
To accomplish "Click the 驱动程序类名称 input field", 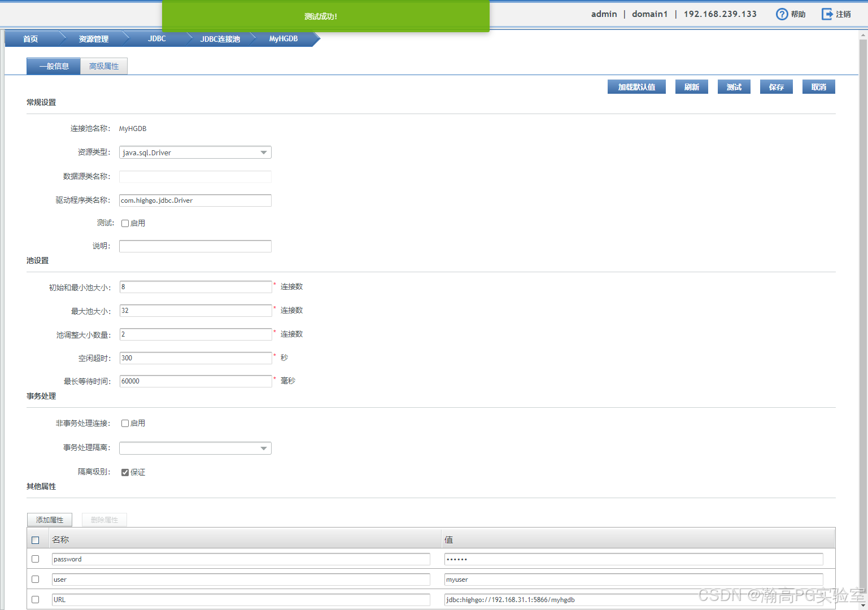I will pyautogui.click(x=195, y=201).
